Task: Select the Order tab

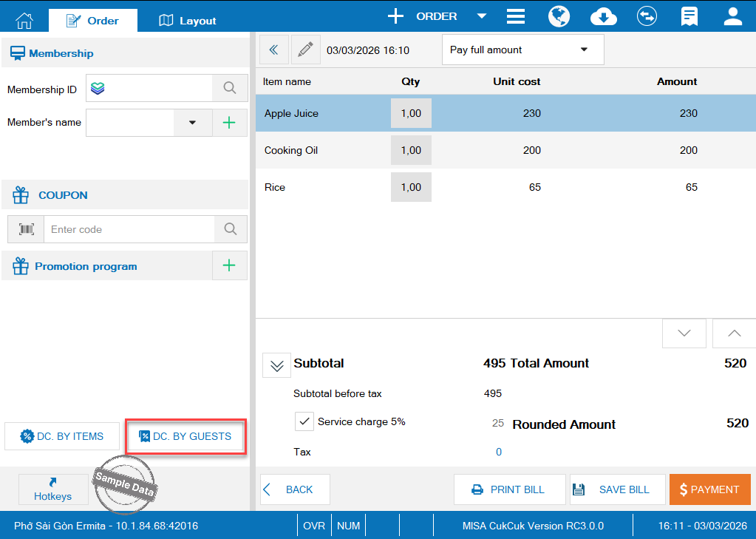Action: coord(92,21)
